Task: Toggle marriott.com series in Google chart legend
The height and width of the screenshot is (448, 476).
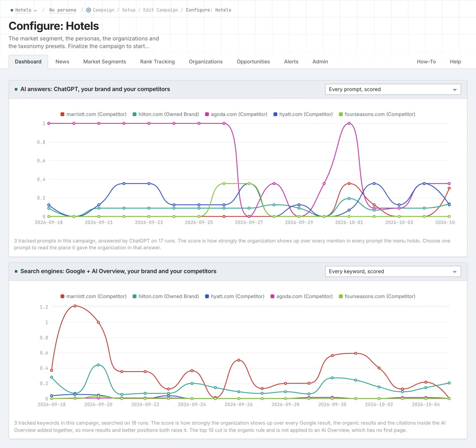Action: click(x=93, y=296)
